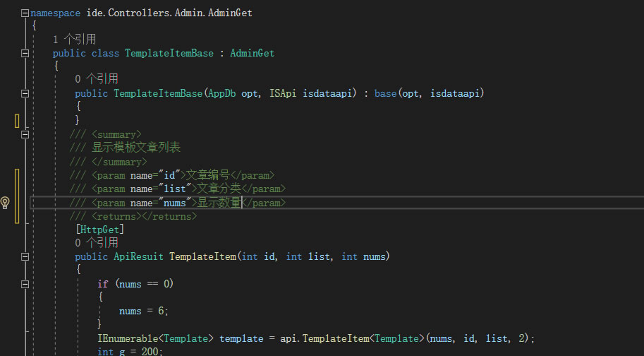Click the api.TemplateItem method call
The image size is (644, 356).
[324, 339]
